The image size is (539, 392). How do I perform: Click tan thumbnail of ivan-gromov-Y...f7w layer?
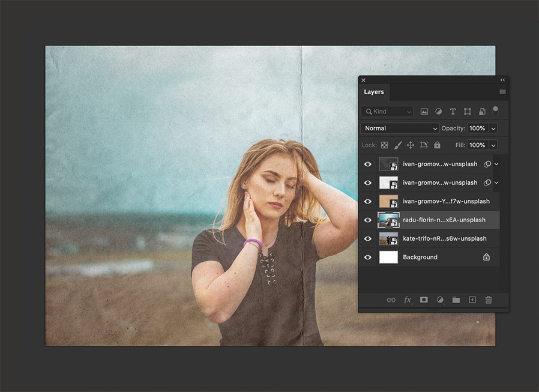(x=388, y=201)
